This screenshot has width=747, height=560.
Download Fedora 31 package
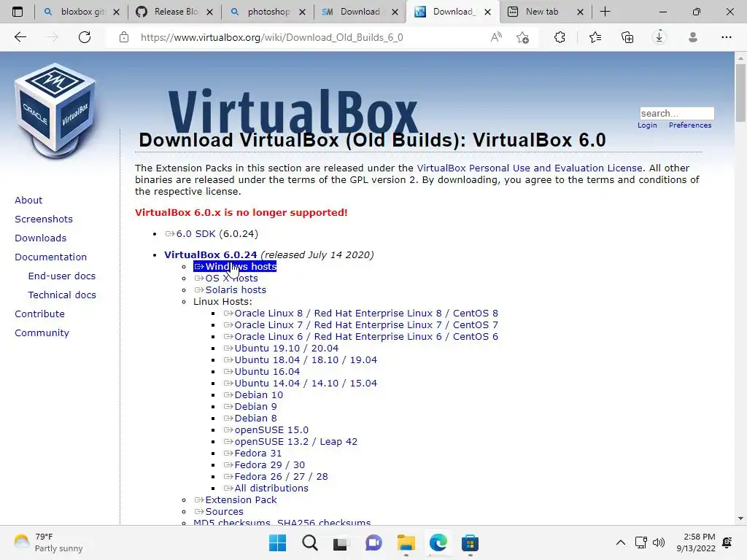tap(253, 454)
